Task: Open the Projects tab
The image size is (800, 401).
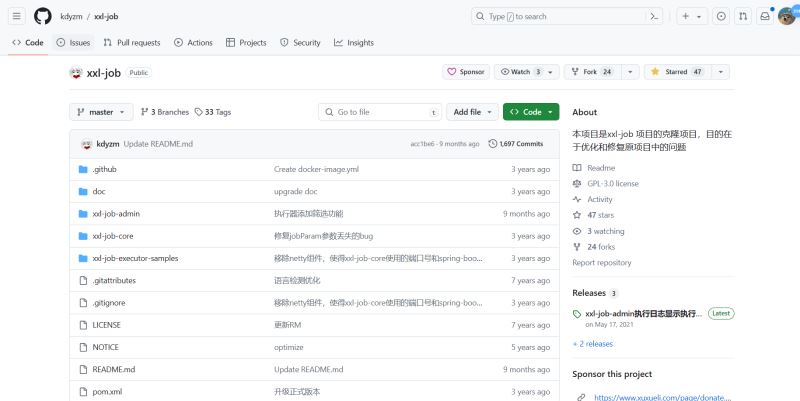Action: (x=246, y=43)
